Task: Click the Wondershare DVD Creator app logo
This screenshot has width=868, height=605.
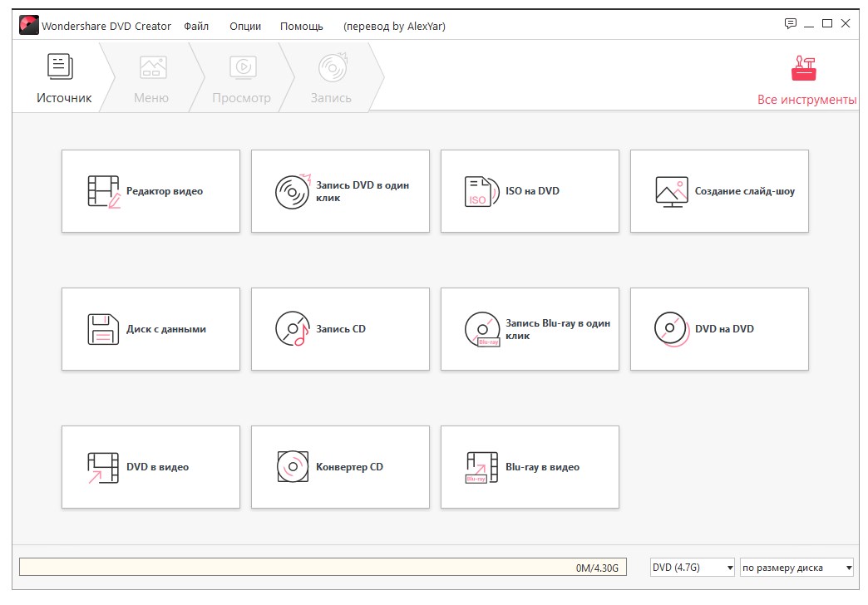Action: [x=29, y=25]
